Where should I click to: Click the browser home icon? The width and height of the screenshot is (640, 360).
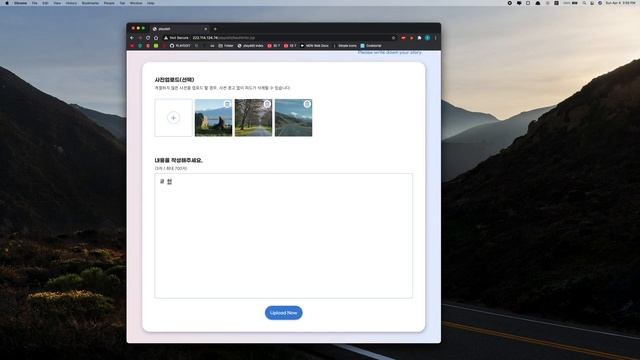(156, 38)
